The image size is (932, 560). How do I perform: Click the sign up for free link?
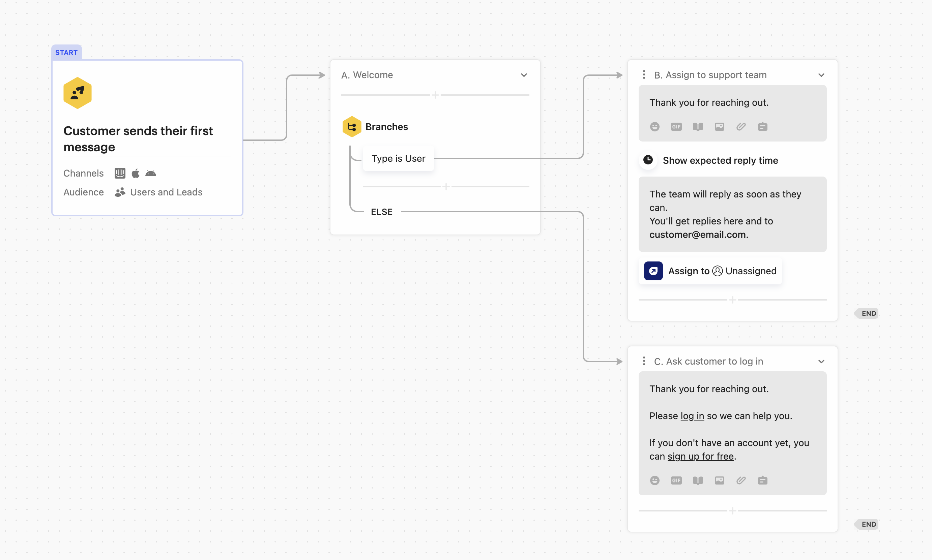(700, 456)
